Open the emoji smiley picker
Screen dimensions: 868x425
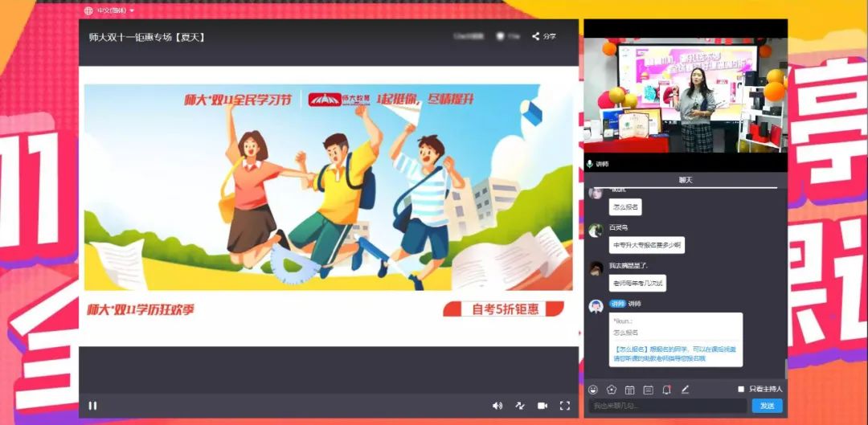pos(593,390)
